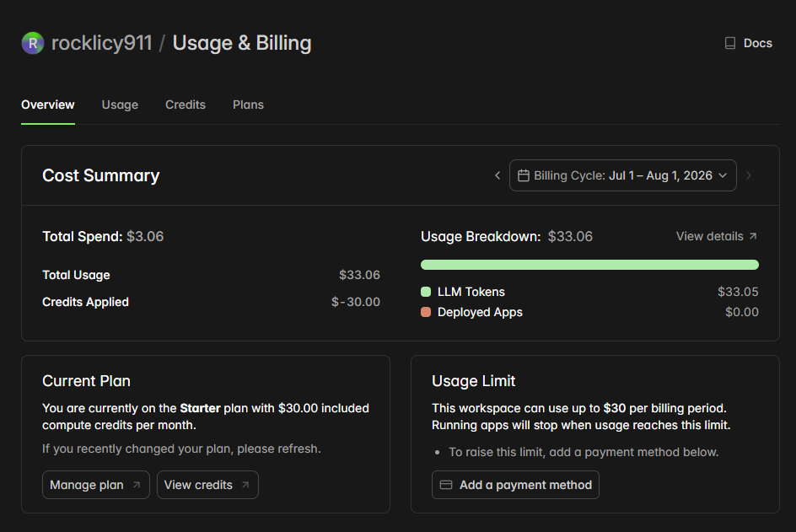Viewport: 796px width, 532px height.
Task: Open the Plans tab
Action: (248, 105)
